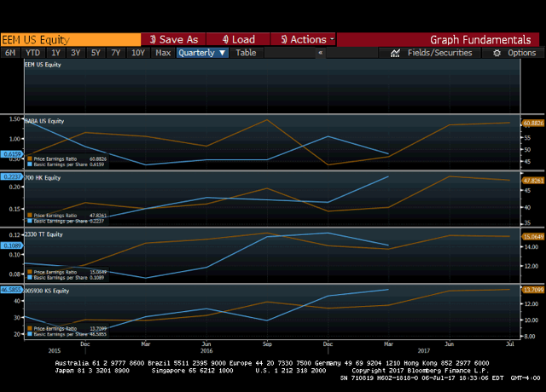Click the Sep label on the time axis
Image resolution: width=546 pixels, height=392 pixels.
click(267, 344)
